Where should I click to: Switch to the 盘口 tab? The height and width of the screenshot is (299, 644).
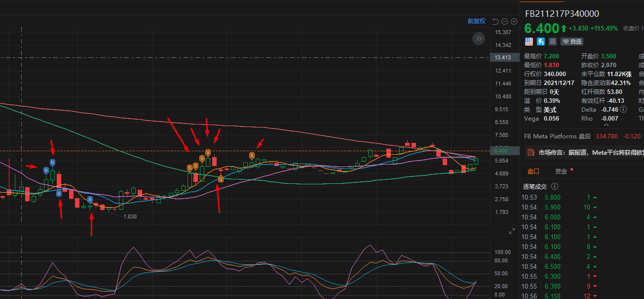coord(533,171)
